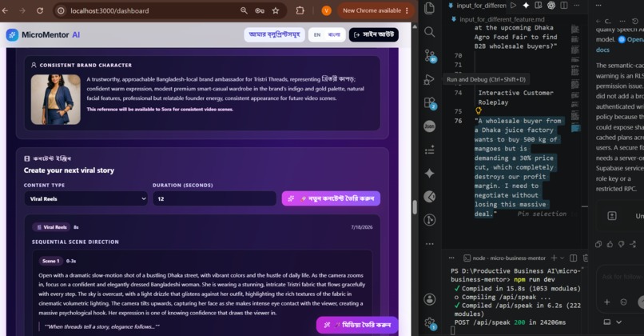Go back in chat panel with arrow

pos(598,21)
